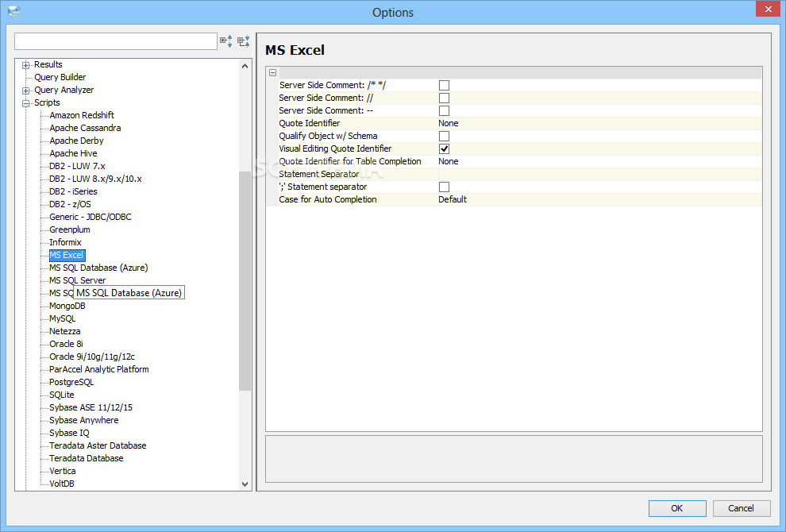Image resolution: width=786 pixels, height=532 pixels.
Task: Click the Quote Identifier property label
Action: click(x=310, y=123)
